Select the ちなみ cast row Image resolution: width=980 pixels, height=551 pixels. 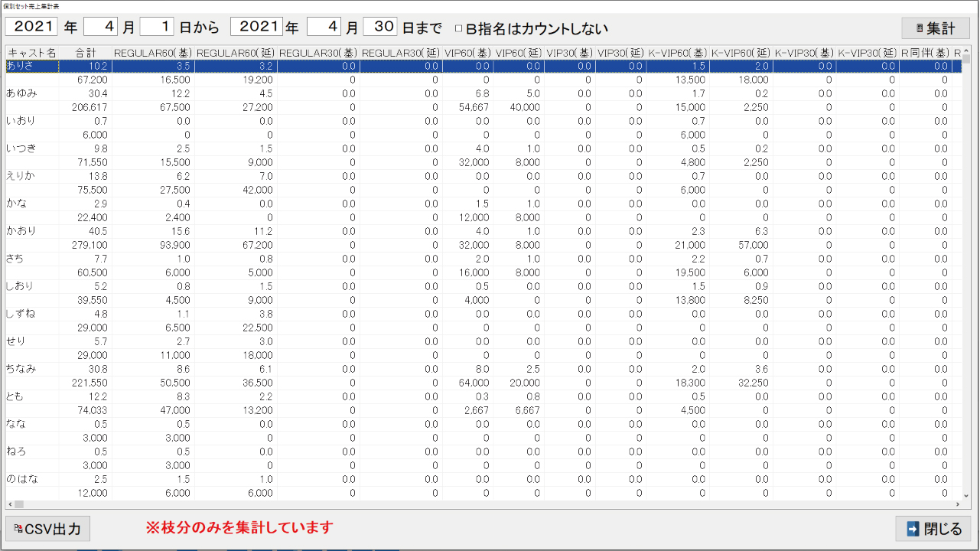point(21,370)
